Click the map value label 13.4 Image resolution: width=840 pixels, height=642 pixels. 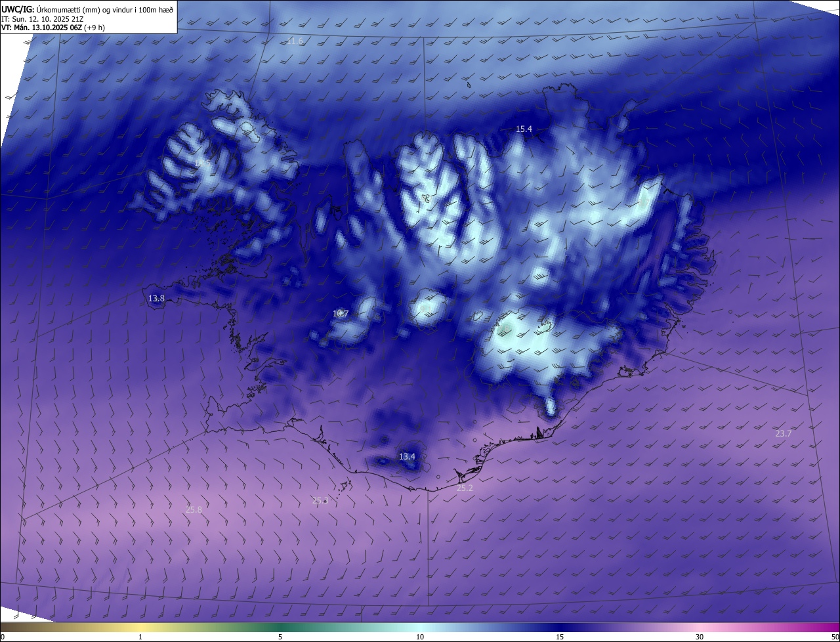click(408, 456)
